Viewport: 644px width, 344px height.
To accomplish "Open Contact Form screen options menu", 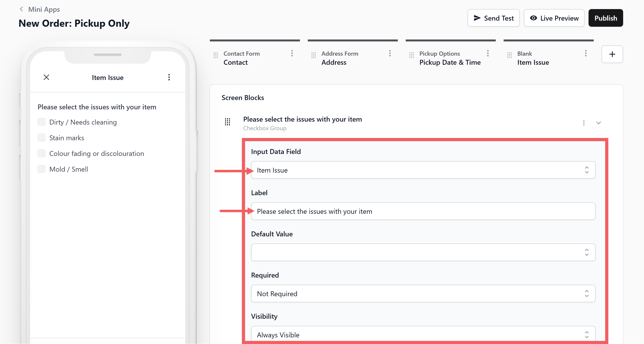I will (x=292, y=53).
